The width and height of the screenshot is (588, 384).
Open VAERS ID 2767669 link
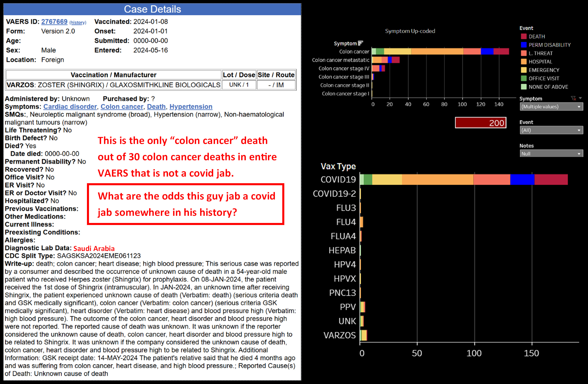coord(54,22)
